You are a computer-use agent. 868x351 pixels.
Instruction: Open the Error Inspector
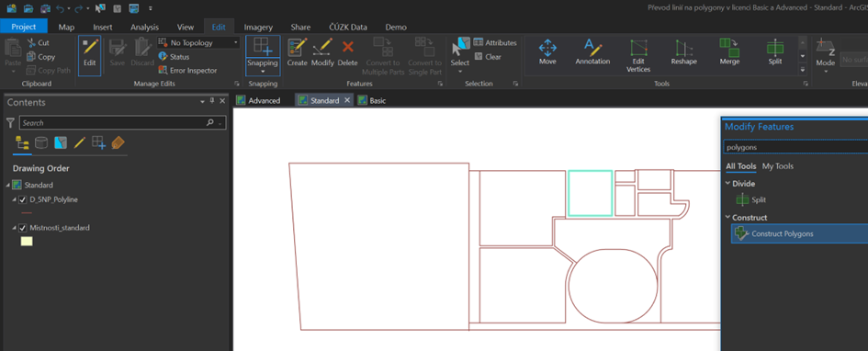[187, 71]
